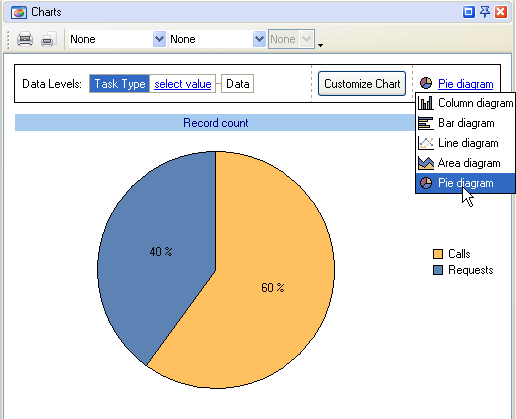
Task: Select the Column diagram icon
Action: [x=426, y=103]
